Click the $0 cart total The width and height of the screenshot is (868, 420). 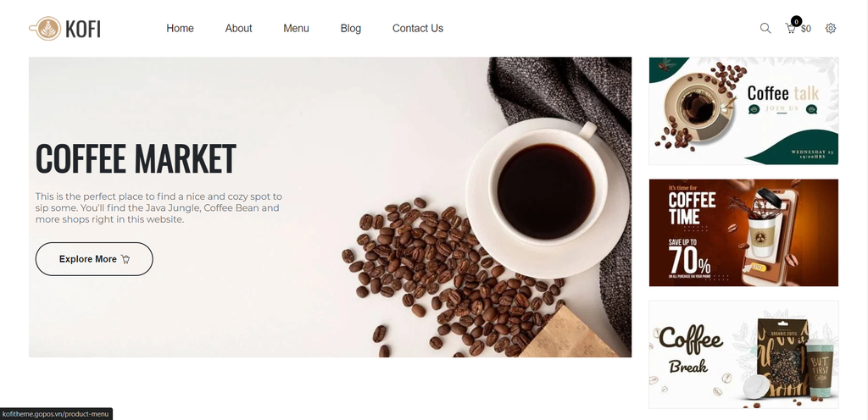[x=806, y=29]
